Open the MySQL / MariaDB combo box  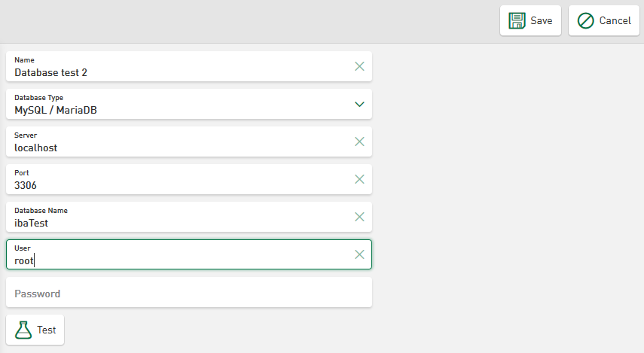tap(181, 110)
